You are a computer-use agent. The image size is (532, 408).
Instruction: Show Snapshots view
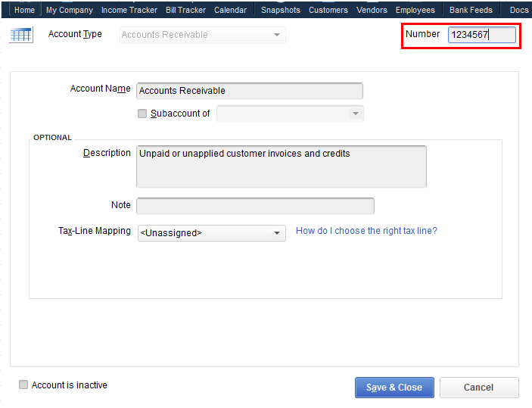[x=281, y=10]
